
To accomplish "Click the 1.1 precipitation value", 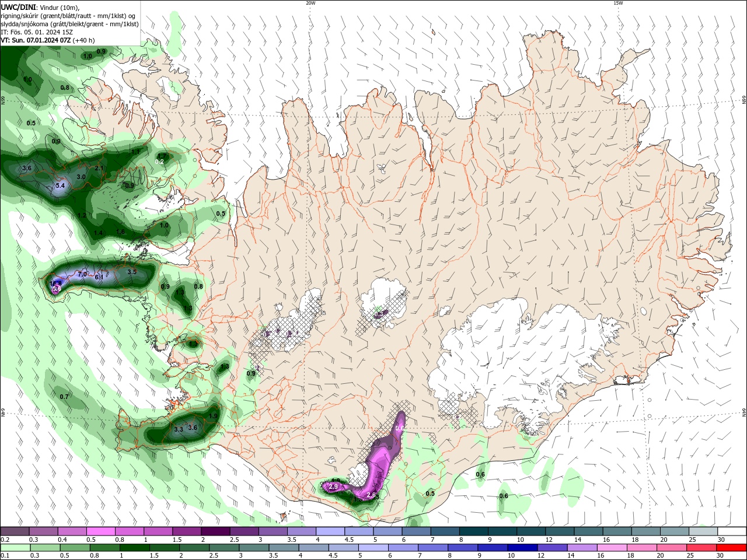I will pos(135,152).
